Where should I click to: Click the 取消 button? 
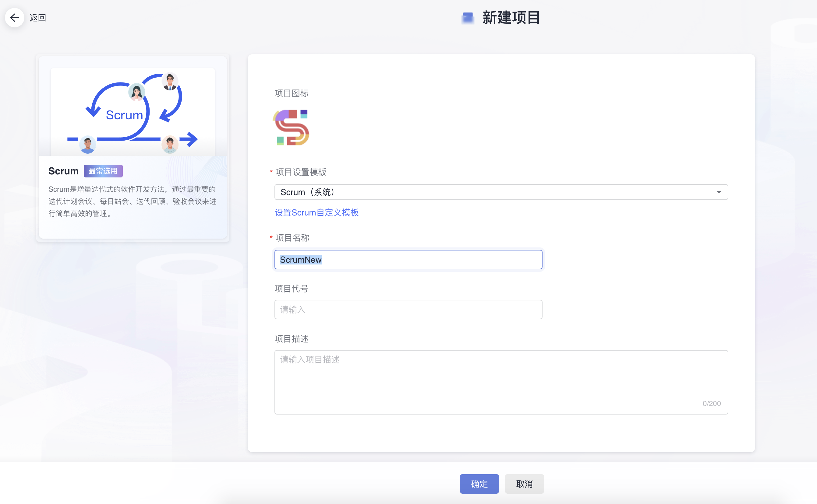coord(525,484)
